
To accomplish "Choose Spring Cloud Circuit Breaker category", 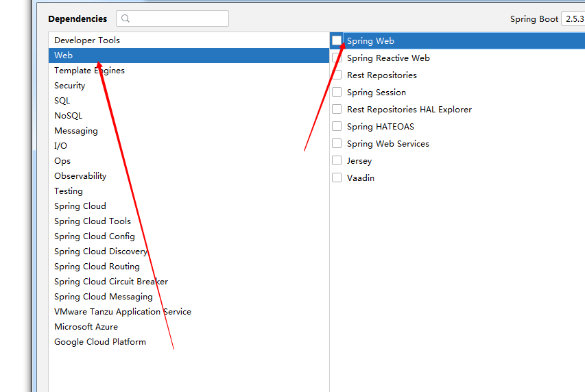I will tap(189, 282).
